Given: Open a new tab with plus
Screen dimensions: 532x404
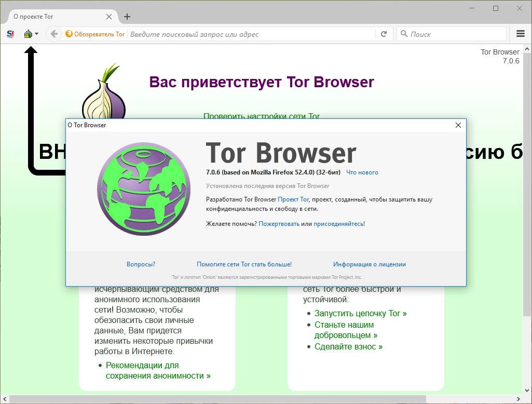Looking at the screenshot, I should pos(127,17).
